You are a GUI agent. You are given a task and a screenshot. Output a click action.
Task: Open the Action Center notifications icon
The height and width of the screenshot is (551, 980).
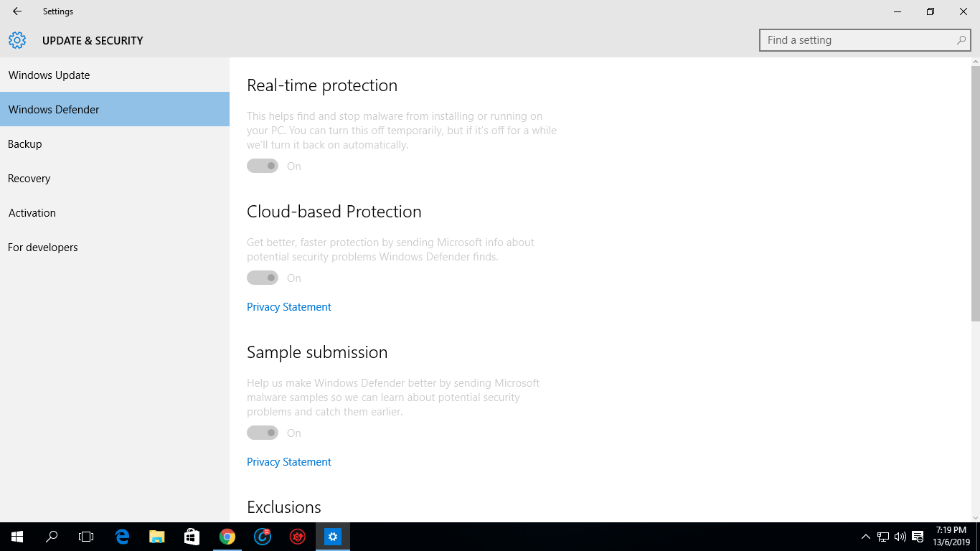918,537
